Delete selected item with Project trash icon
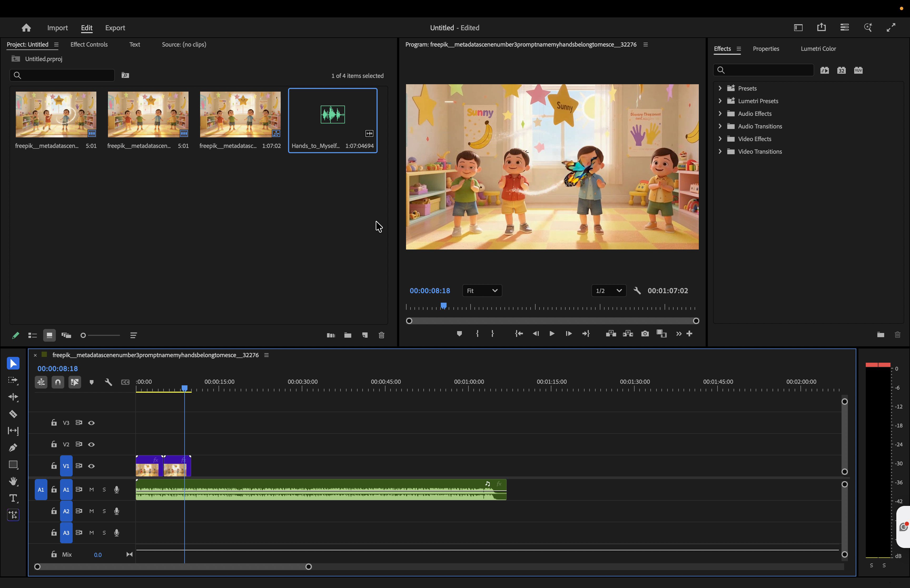The height and width of the screenshot is (588, 910). point(382,335)
